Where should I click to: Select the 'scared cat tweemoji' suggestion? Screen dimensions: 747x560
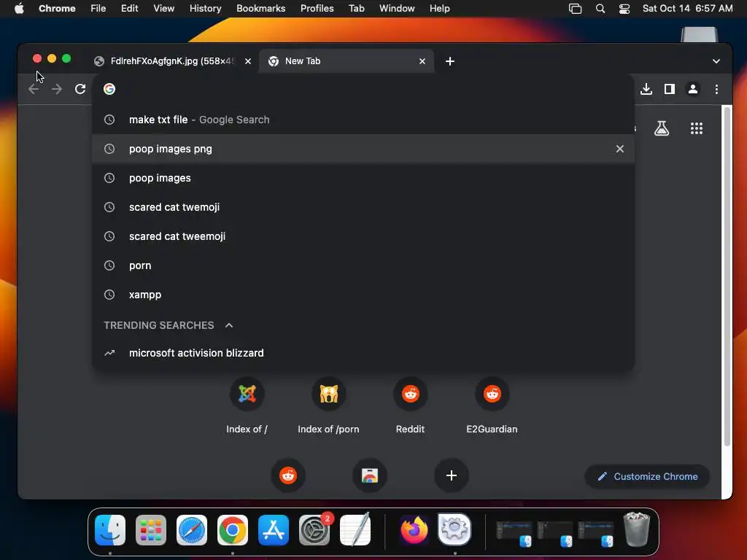363,236
